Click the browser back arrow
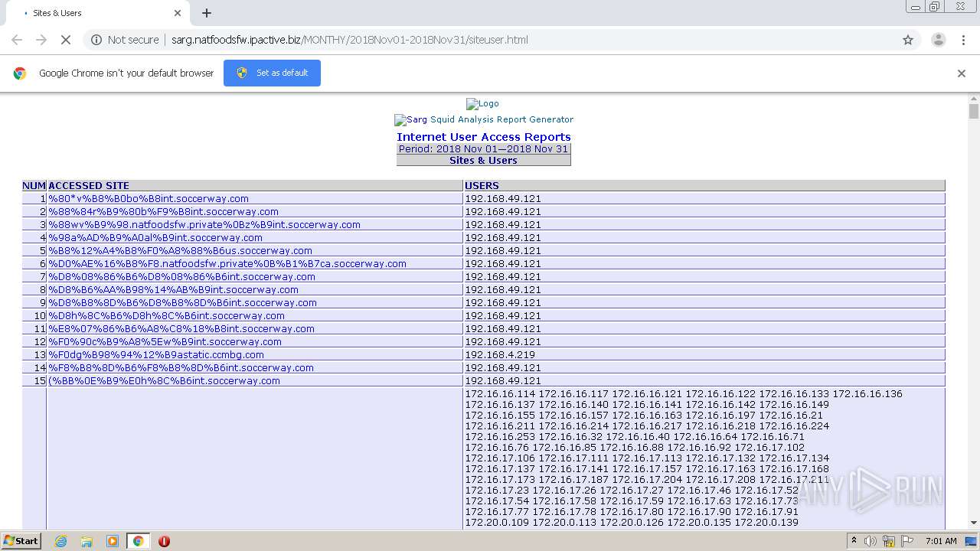Viewport: 980px width, 551px height. pyautogui.click(x=17, y=40)
